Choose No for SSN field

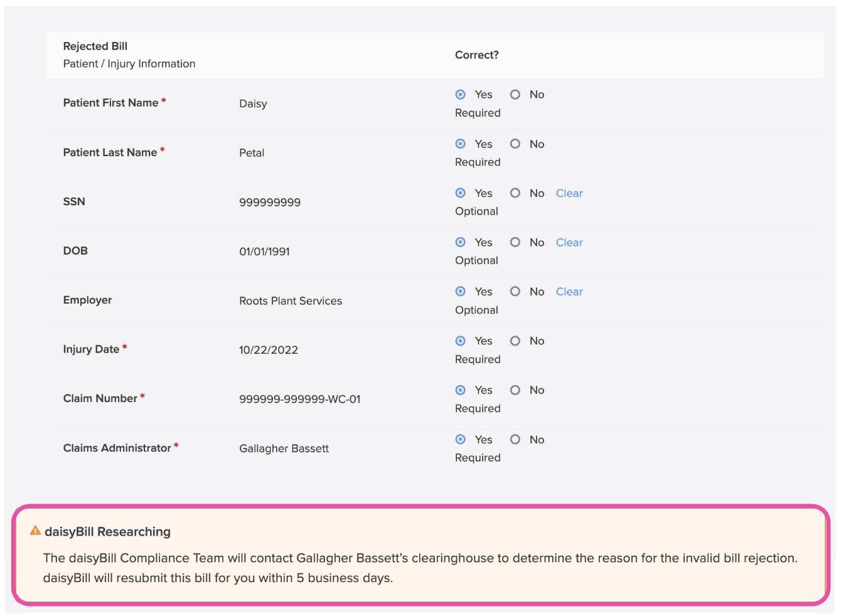click(x=515, y=193)
